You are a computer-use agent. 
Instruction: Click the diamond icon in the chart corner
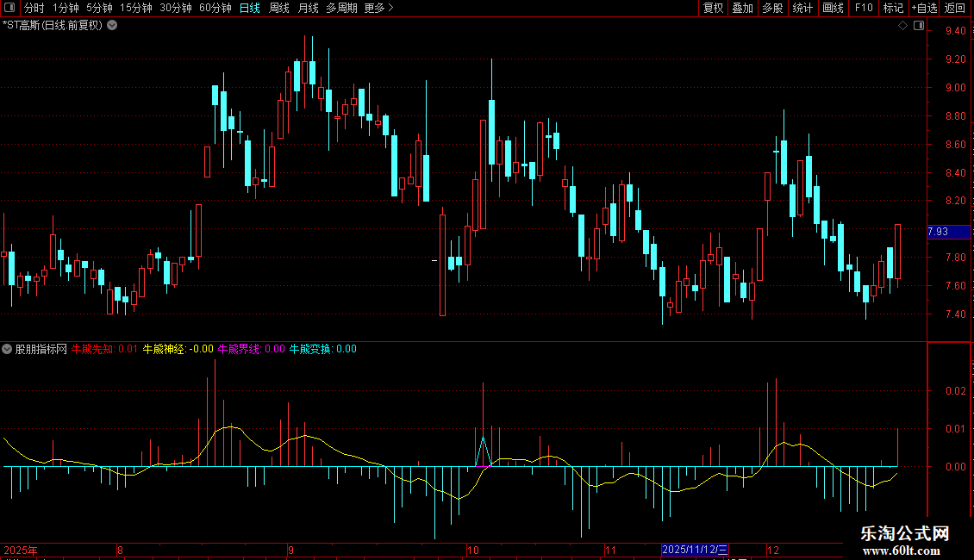tap(903, 26)
